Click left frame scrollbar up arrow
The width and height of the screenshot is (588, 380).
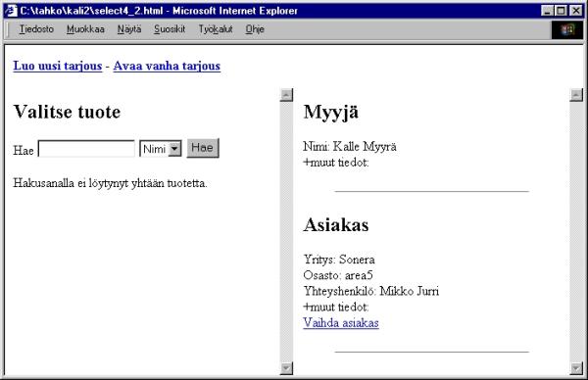point(286,95)
